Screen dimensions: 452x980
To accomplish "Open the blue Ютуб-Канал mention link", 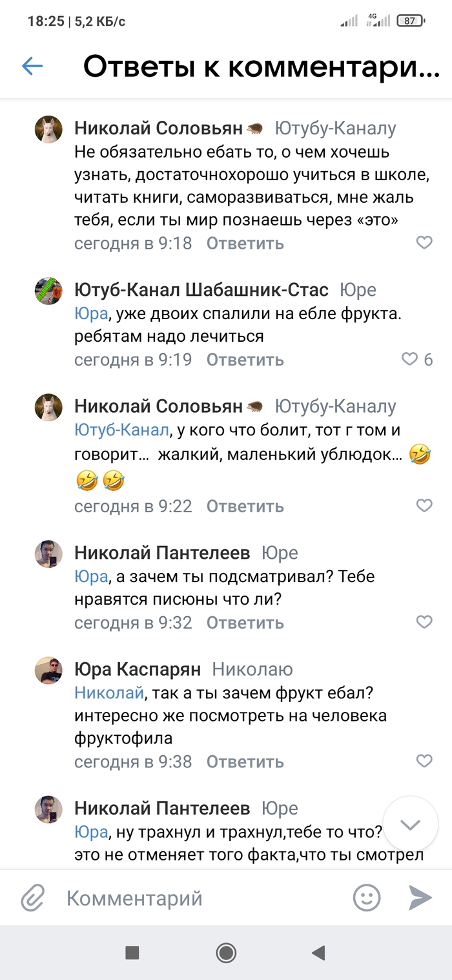I will pyautogui.click(x=121, y=430).
